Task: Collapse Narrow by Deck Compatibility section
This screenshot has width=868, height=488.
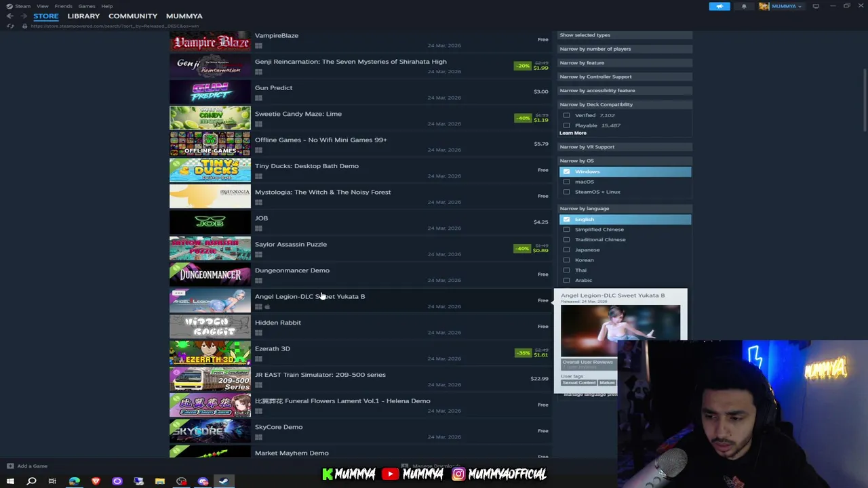Action: [x=624, y=104]
